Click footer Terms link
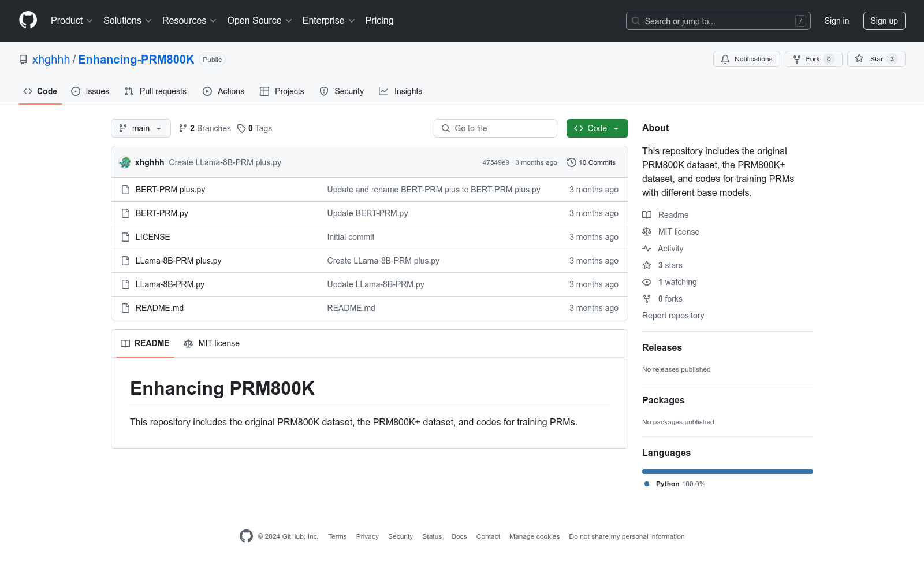 tap(337, 536)
